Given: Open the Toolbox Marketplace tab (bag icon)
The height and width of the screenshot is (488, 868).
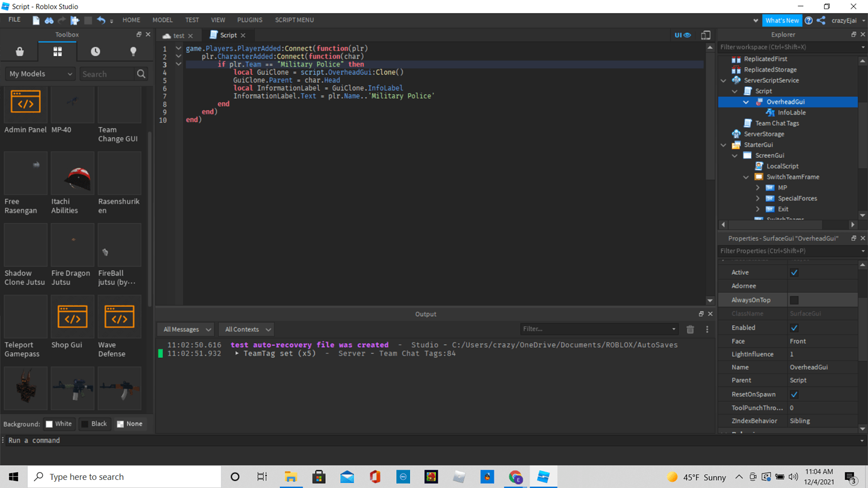Looking at the screenshot, I should 19,52.
